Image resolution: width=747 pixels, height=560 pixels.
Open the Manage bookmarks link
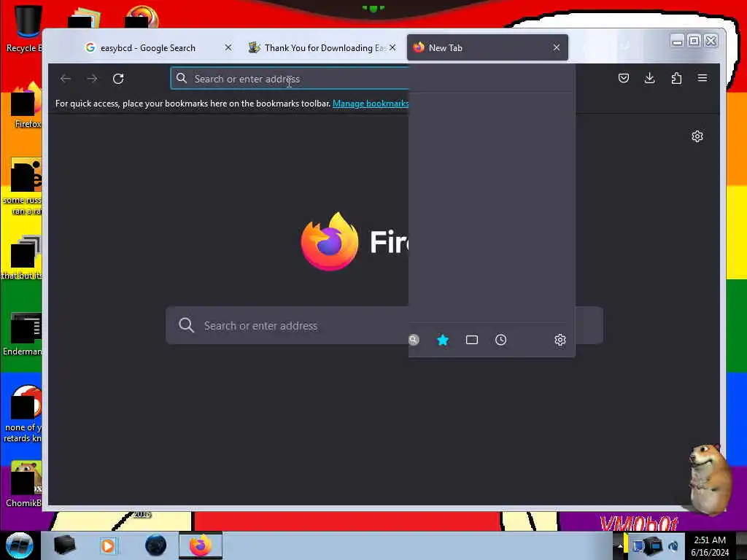(x=371, y=104)
